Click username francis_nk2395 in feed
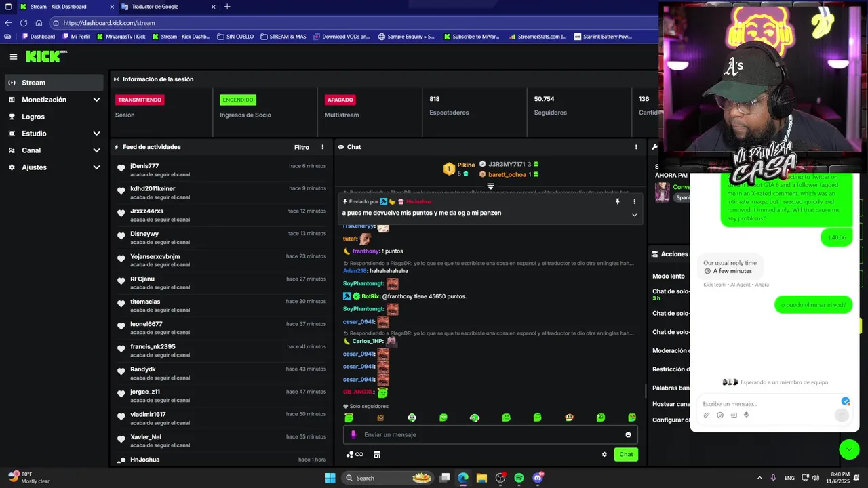Image resolution: width=868 pixels, height=488 pixels. tap(153, 346)
